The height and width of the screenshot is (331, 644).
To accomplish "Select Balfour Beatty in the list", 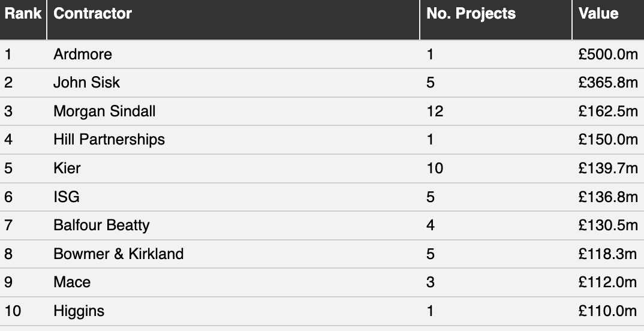I will point(101,225).
